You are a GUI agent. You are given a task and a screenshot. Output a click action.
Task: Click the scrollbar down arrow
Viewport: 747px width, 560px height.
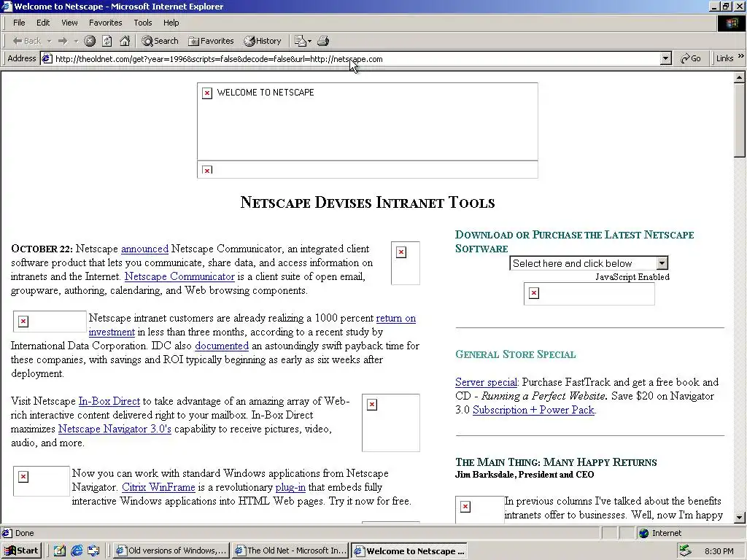(740, 517)
